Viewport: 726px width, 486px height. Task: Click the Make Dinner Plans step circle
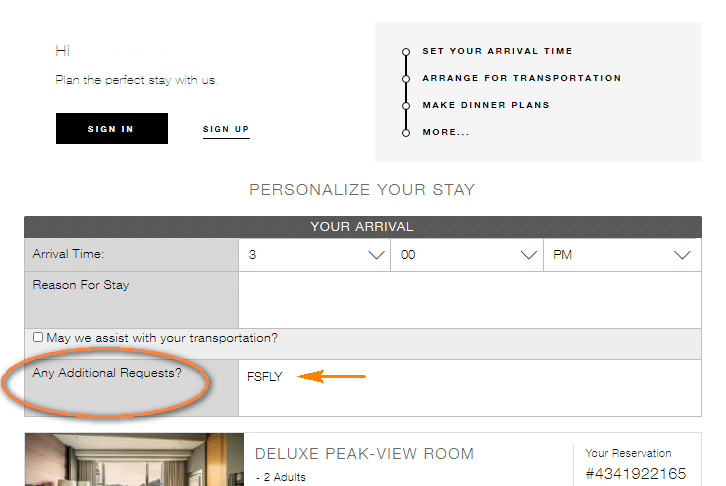406,106
